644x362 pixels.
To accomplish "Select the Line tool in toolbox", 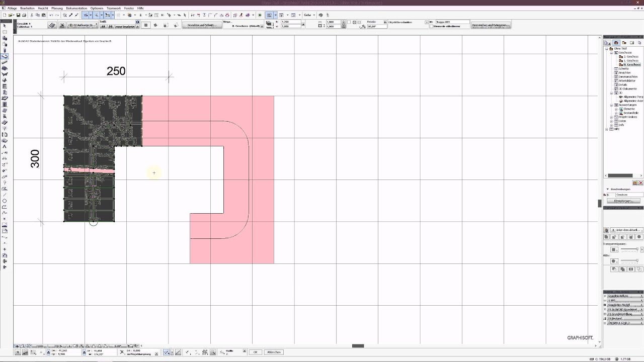I will coord(5,195).
